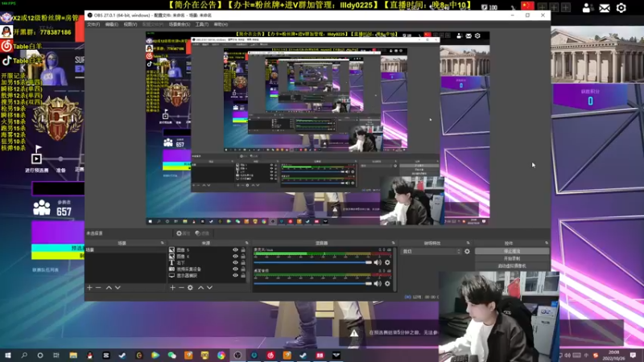Add a new source with plus icon
This screenshot has height=362, width=644.
tap(172, 288)
